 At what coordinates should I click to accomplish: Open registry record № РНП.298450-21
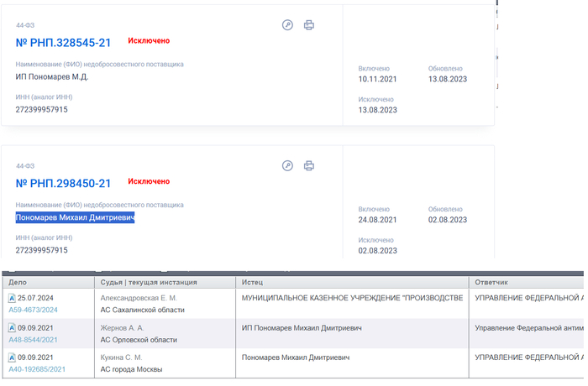pos(63,183)
